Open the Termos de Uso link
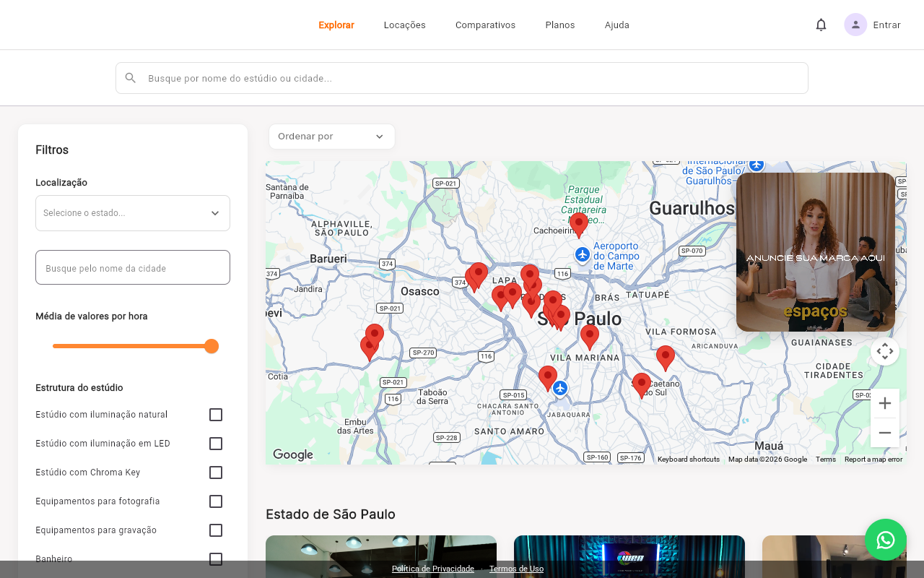The height and width of the screenshot is (578, 924). [517, 569]
